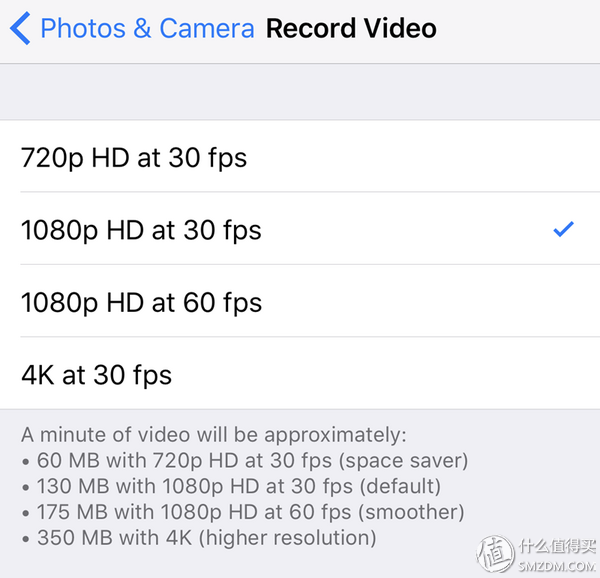600x578 pixels.
Task: Select 1080p HD at 60 fps
Action: 300,301
